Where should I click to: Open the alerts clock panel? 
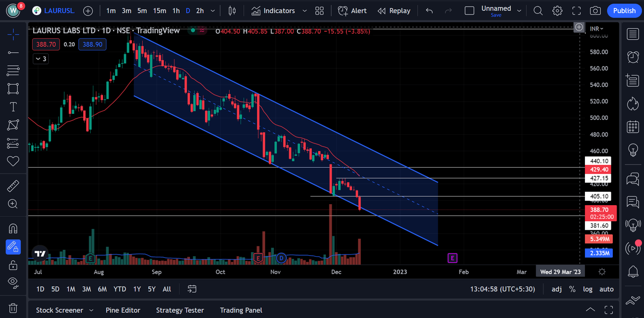632,57
